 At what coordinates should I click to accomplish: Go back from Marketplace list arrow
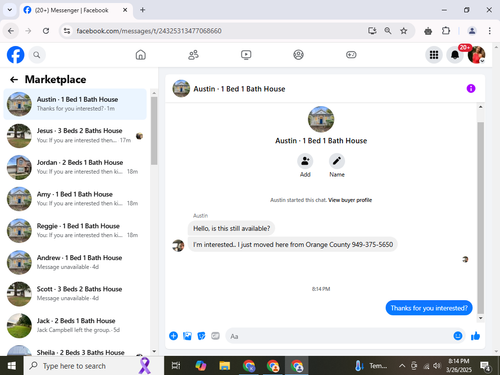pyautogui.click(x=14, y=79)
